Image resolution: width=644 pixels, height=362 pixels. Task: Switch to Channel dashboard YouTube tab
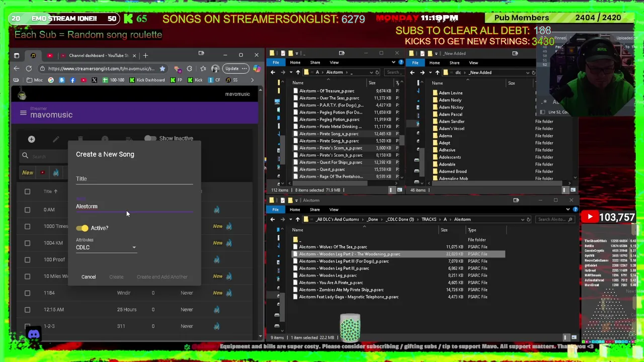pos(98,55)
